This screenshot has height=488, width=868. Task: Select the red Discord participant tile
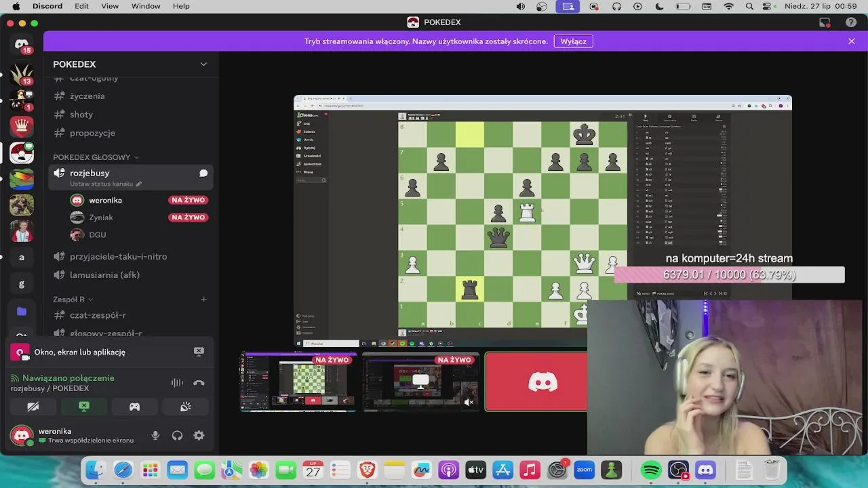[536, 382]
